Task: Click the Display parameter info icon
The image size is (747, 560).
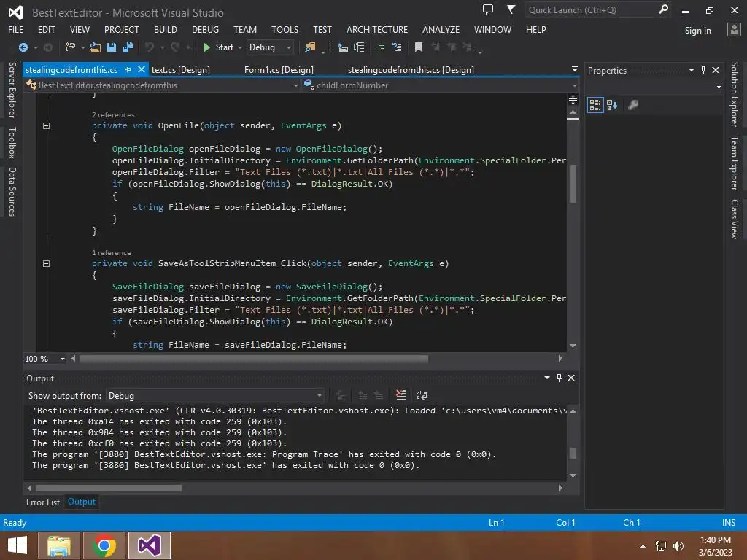Action: (x=359, y=47)
